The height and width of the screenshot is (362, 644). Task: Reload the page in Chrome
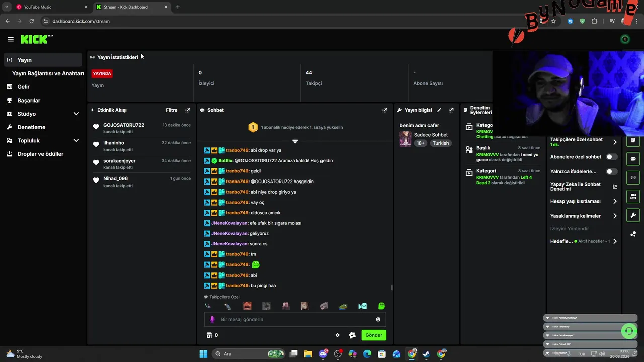tap(31, 21)
